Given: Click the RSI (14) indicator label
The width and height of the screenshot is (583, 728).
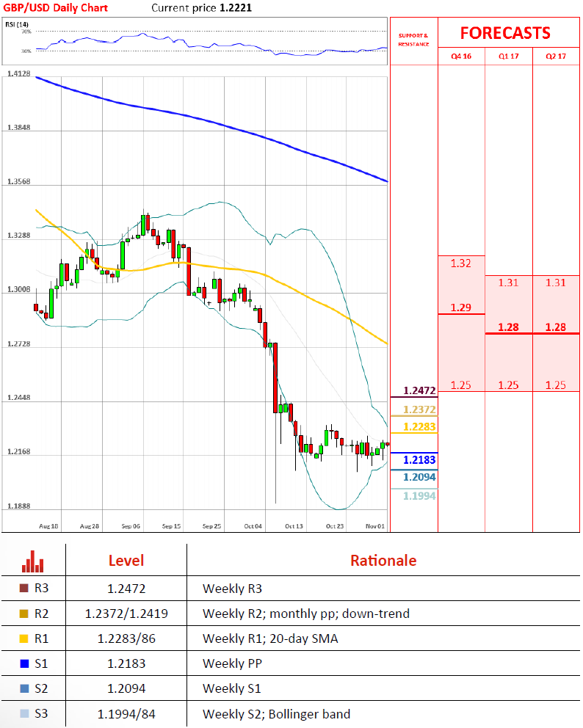Looking at the screenshot, I should click(x=17, y=24).
